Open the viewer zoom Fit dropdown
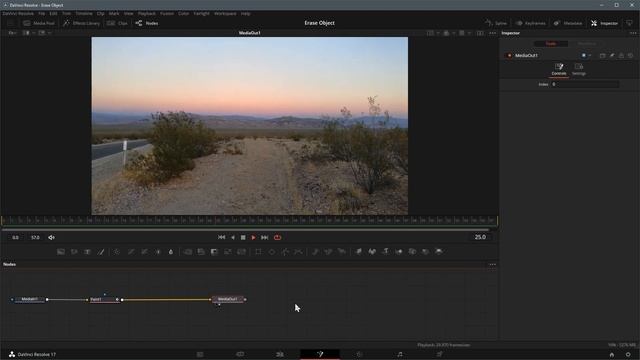The image size is (640, 360). click(13, 33)
